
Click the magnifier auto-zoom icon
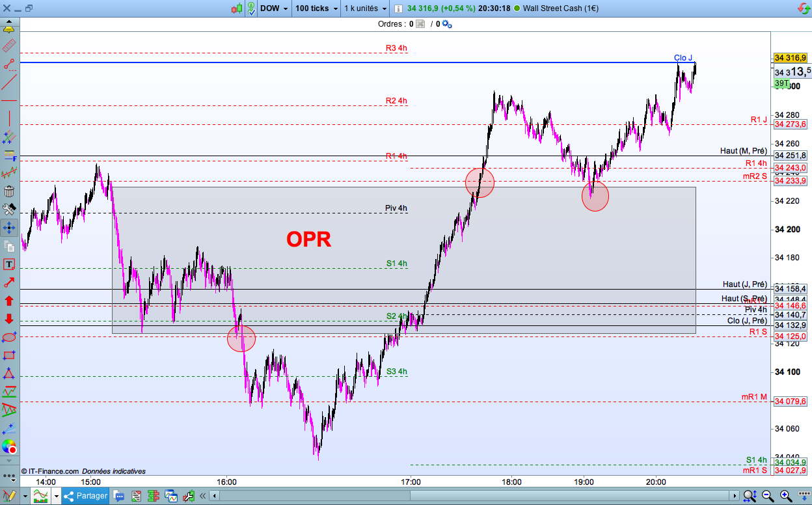click(x=749, y=496)
